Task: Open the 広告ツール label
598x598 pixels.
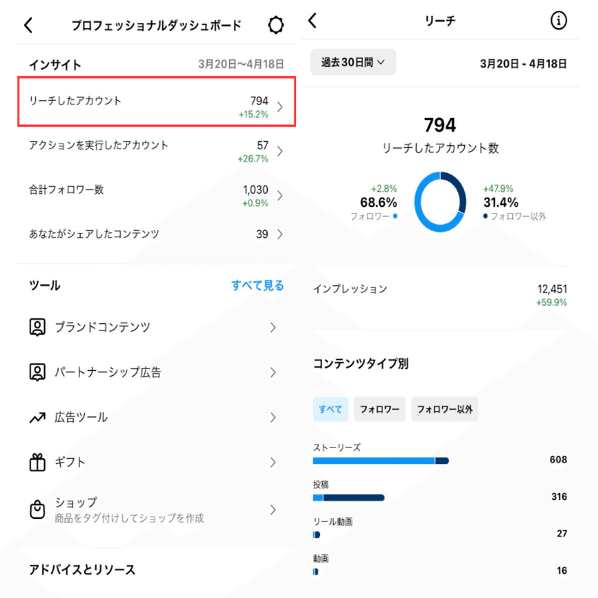Action: [81, 417]
